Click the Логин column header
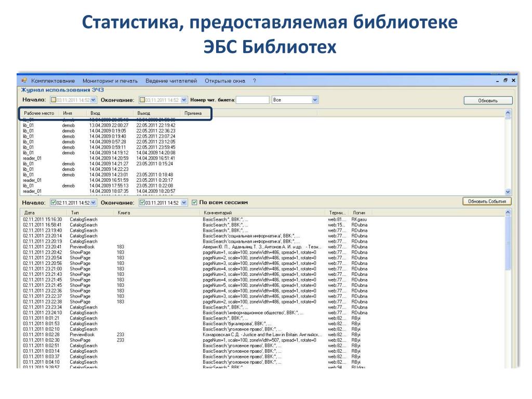 (x=360, y=212)
